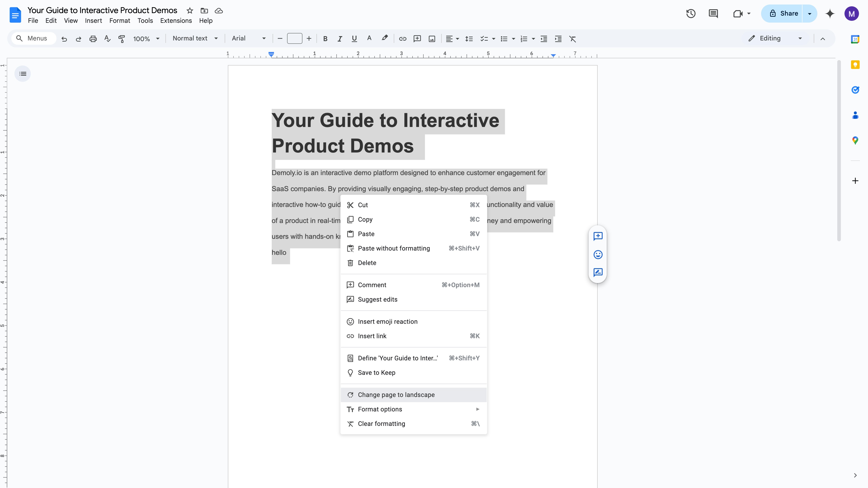This screenshot has width=868, height=488.
Task: Choose Paste without formatting
Action: [x=413, y=248]
